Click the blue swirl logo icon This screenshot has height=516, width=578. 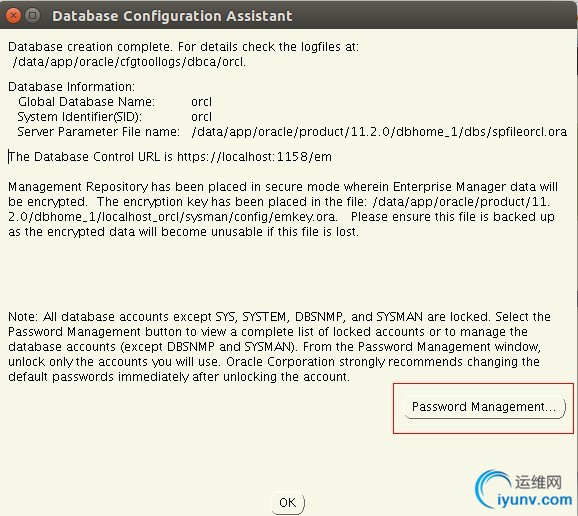pyautogui.click(x=492, y=488)
